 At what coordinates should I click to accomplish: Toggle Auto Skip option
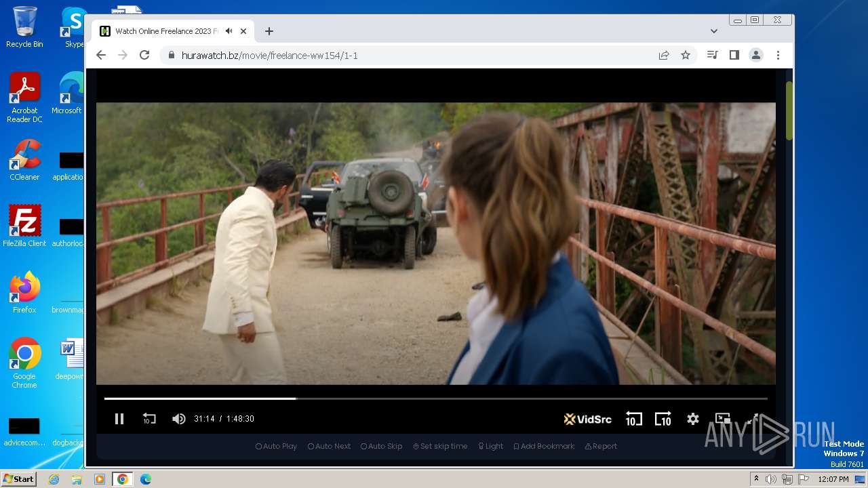[x=381, y=446]
